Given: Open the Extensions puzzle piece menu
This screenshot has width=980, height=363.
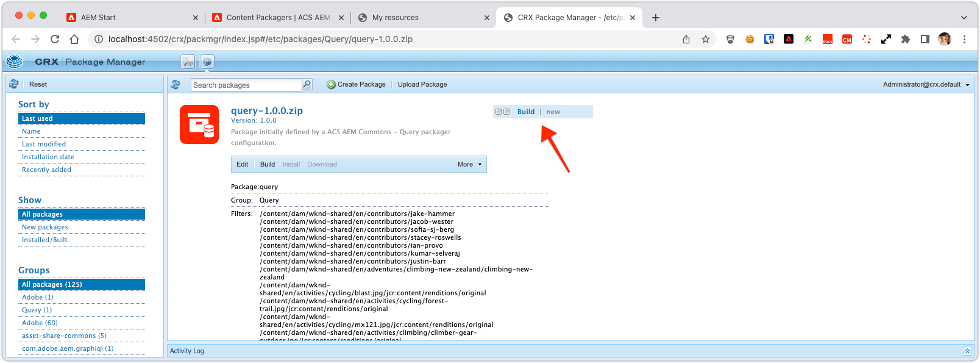Looking at the screenshot, I should point(906,39).
